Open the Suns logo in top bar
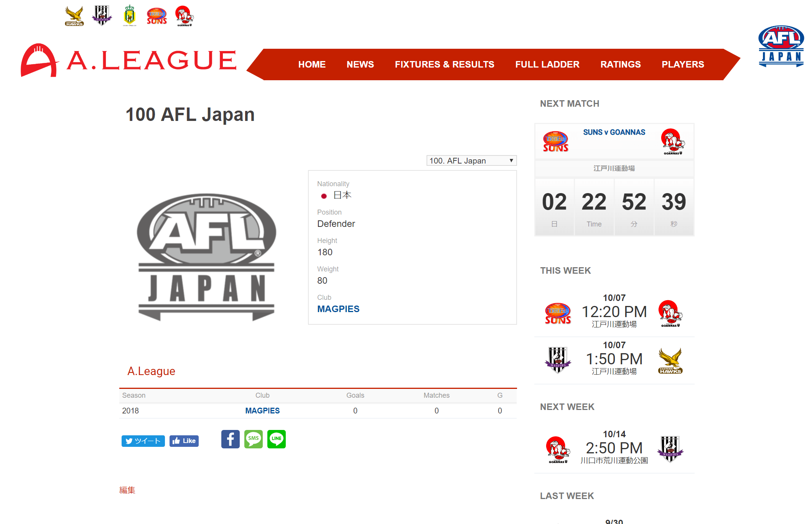The width and height of the screenshot is (812, 524). (157, 16)
